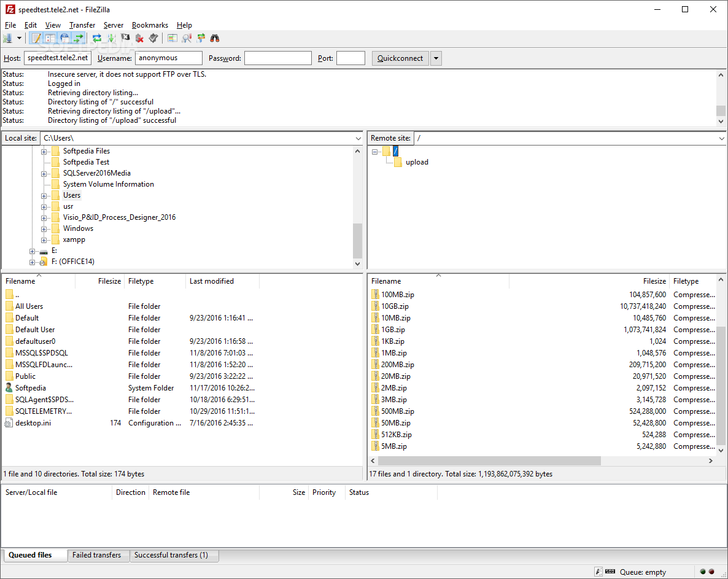The height and width of the screenshot is (579, 728).
Task: Click the local tree vertical scrollbar thumb
Action: (357, 241)
